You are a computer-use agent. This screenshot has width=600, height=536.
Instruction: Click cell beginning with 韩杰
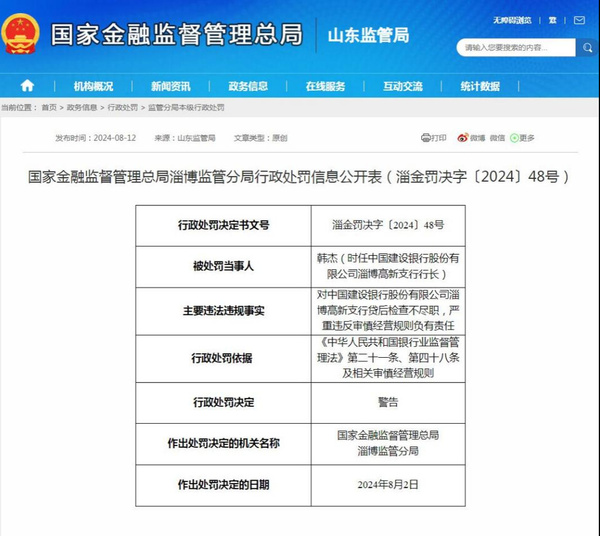click(x=388, y=266)
